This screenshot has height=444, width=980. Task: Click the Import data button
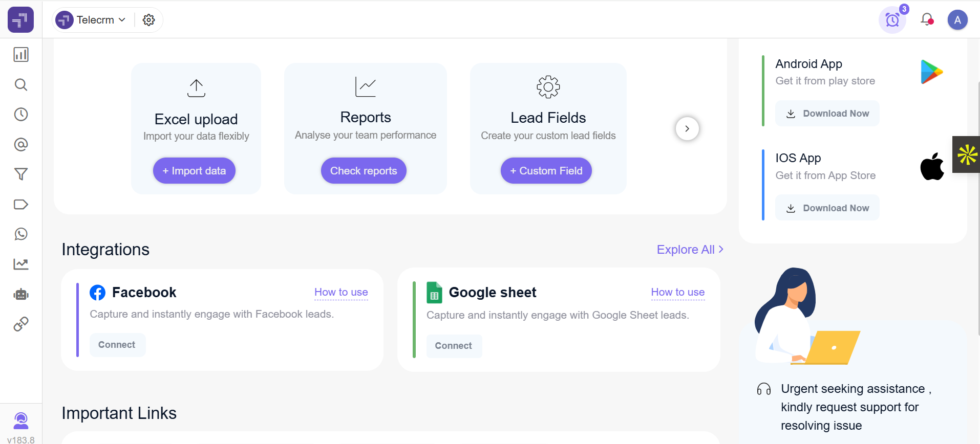pyautogui.click(x=194, y=171)
